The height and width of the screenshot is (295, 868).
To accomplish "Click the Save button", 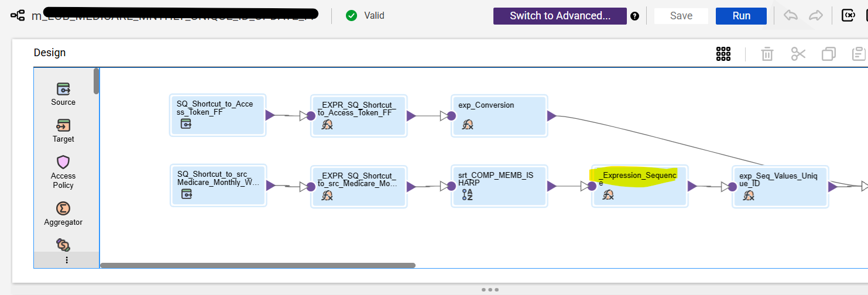I will pos(681,16).
